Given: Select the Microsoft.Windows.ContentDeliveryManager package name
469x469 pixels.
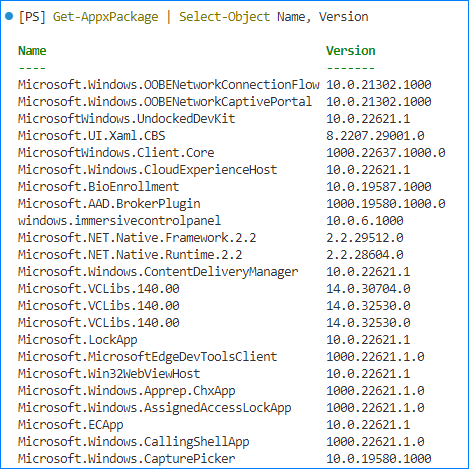Looking at the screenshot, I should [158, 272].
